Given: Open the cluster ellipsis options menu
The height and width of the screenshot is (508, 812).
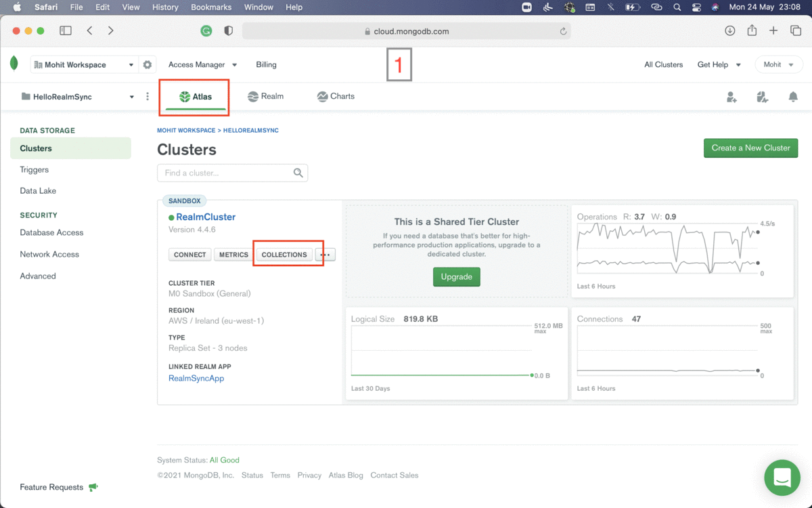Looking at the screenshot, I should click(x=325, y=254).
